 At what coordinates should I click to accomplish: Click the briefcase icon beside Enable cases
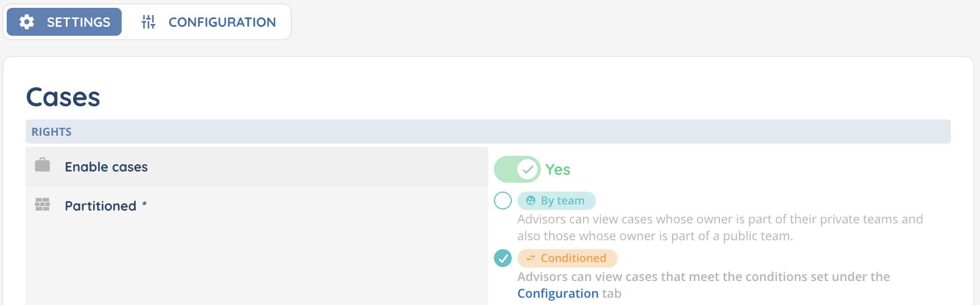pyautogui.click(x=42, y=165)
